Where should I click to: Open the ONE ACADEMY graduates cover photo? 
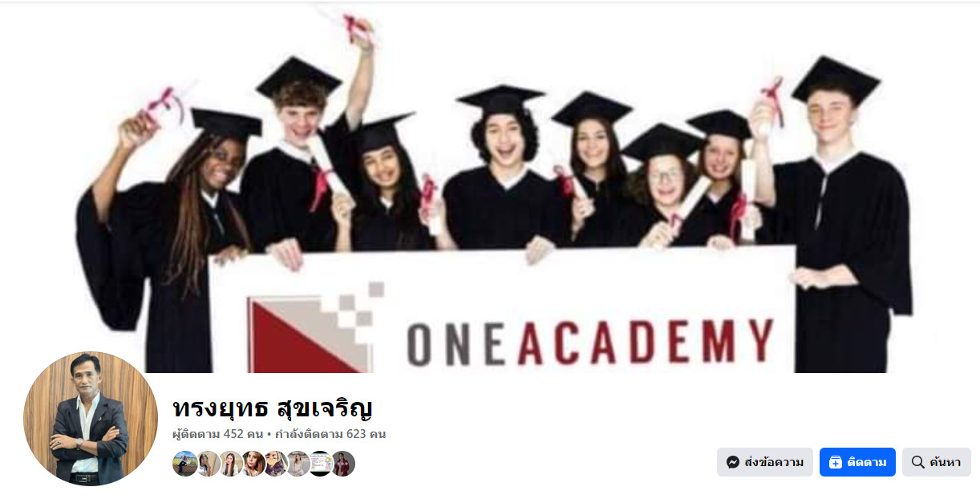point(490,188)
